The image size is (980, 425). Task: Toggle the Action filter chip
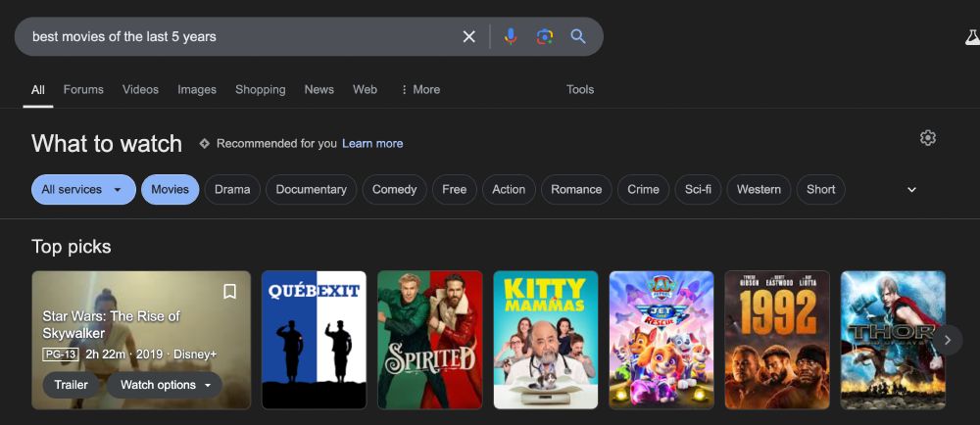click(509, 190)
